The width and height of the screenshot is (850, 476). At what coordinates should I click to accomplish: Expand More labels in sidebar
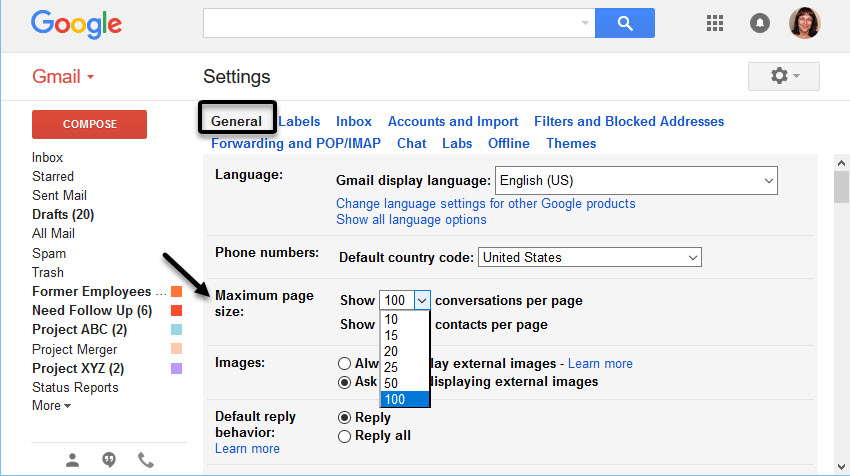click(x=51, y=406)
